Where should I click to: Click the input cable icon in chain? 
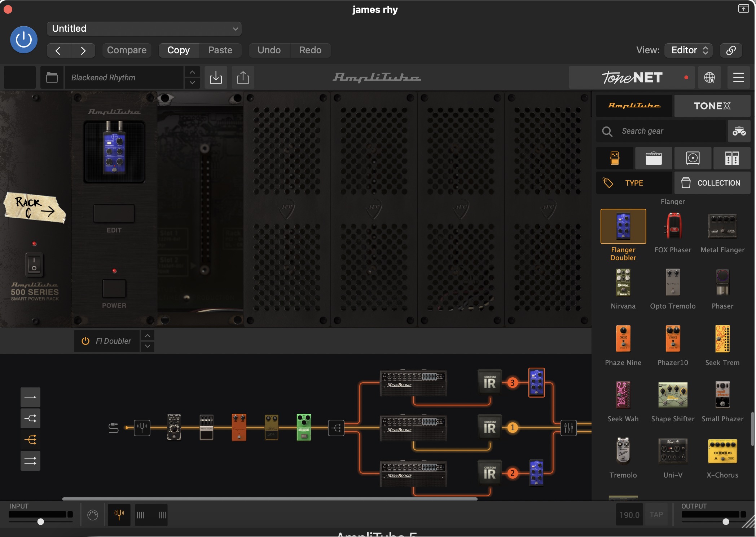114,428
